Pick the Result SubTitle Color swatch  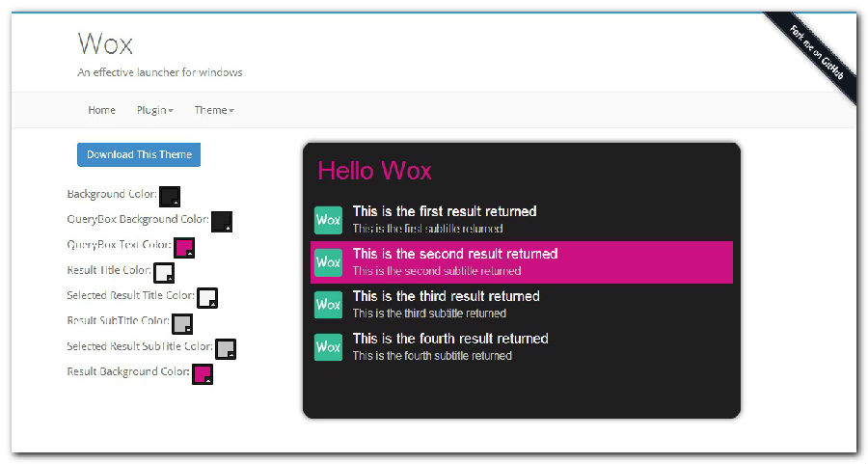(x=182, y=324)
